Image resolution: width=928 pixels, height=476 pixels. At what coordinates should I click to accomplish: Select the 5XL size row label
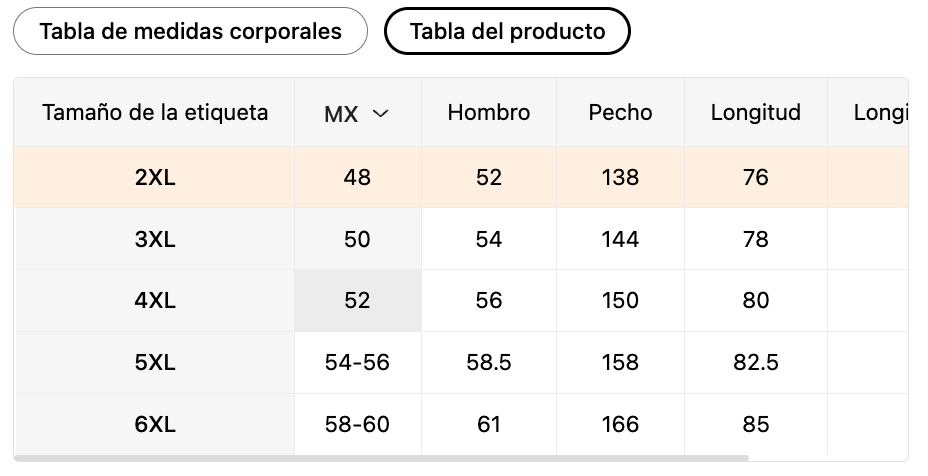[155, 363]
